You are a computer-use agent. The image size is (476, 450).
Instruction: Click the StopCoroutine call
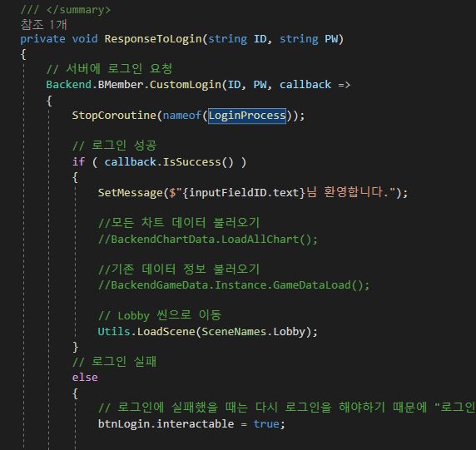pyautogui.click(x=114, y=116)
